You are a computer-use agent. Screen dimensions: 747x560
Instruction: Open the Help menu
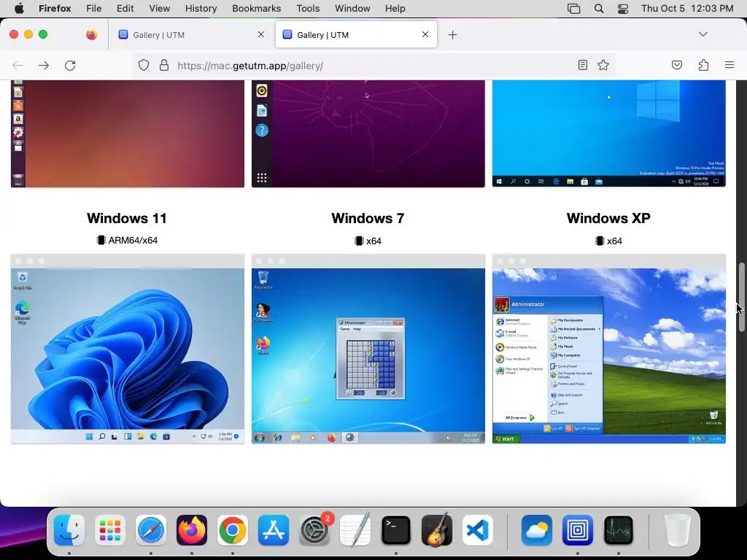click(x=395, y=9)
